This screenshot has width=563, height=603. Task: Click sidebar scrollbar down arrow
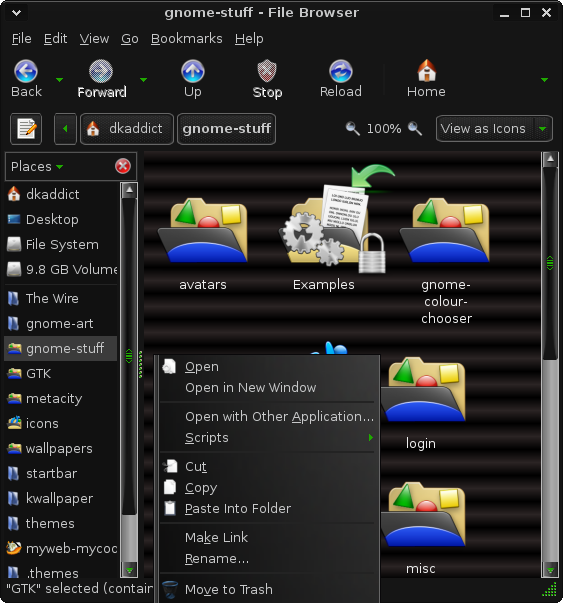pos(129,570)
